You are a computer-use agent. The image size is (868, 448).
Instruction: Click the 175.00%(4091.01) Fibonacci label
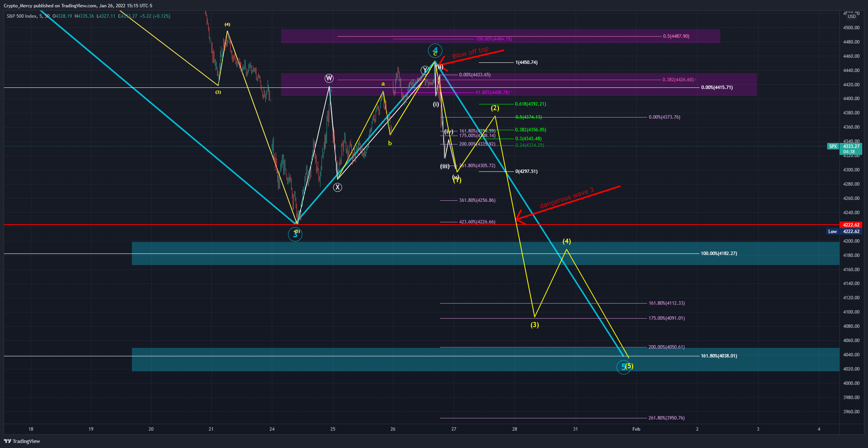667,318
